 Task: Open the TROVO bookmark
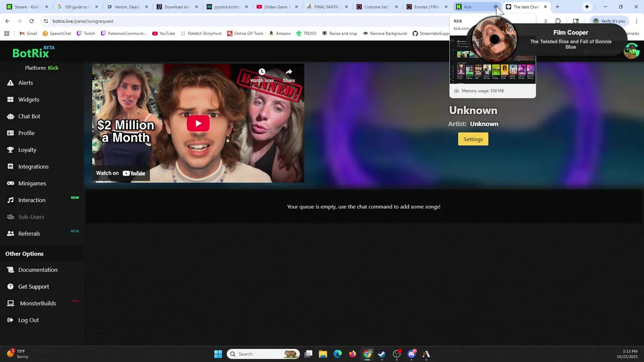(306, 34)
